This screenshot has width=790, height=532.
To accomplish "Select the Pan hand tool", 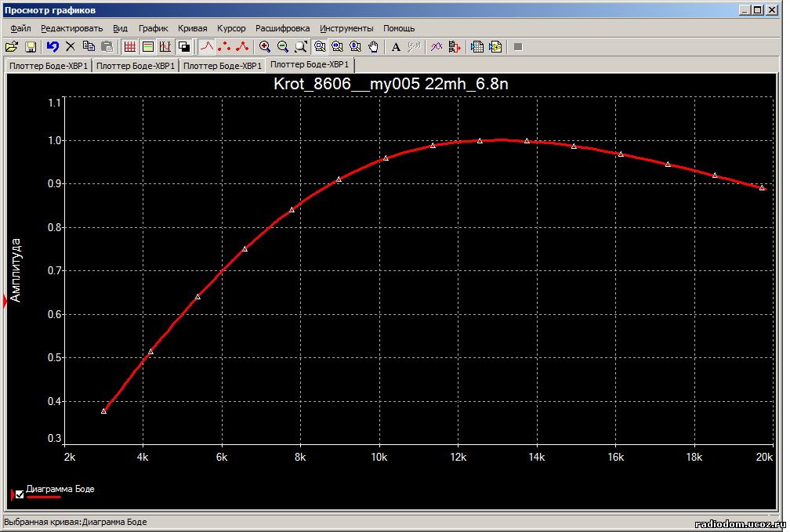I will tap(373, 47).
